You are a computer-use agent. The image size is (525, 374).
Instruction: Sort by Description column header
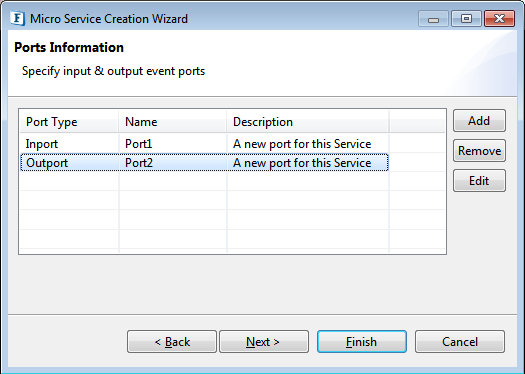[x=308, y=122]
